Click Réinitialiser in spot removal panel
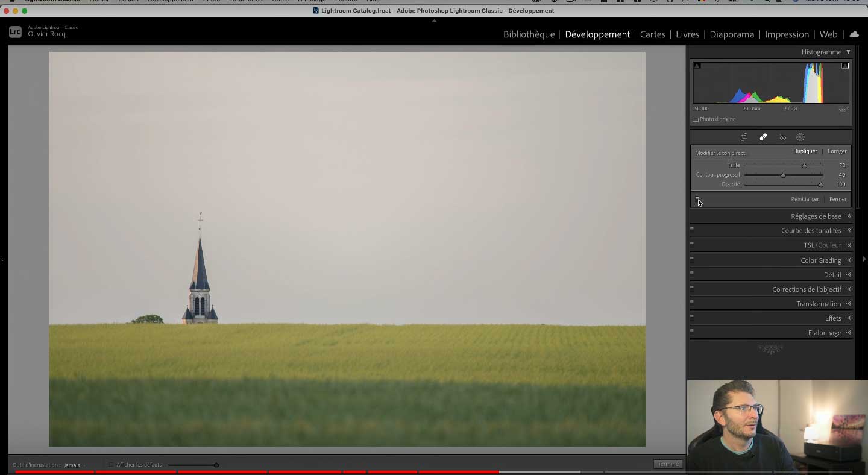Screen dimensions: 868x475 coord(805,199)
